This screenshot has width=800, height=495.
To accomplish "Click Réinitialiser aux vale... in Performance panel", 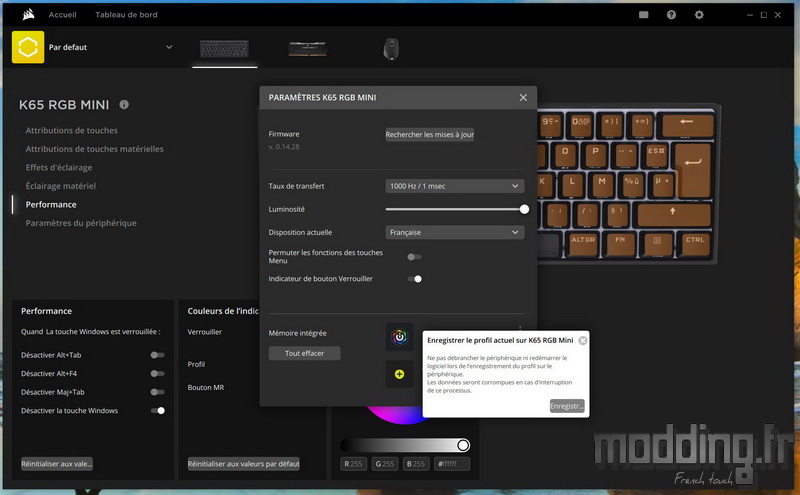I will [57, 464].
